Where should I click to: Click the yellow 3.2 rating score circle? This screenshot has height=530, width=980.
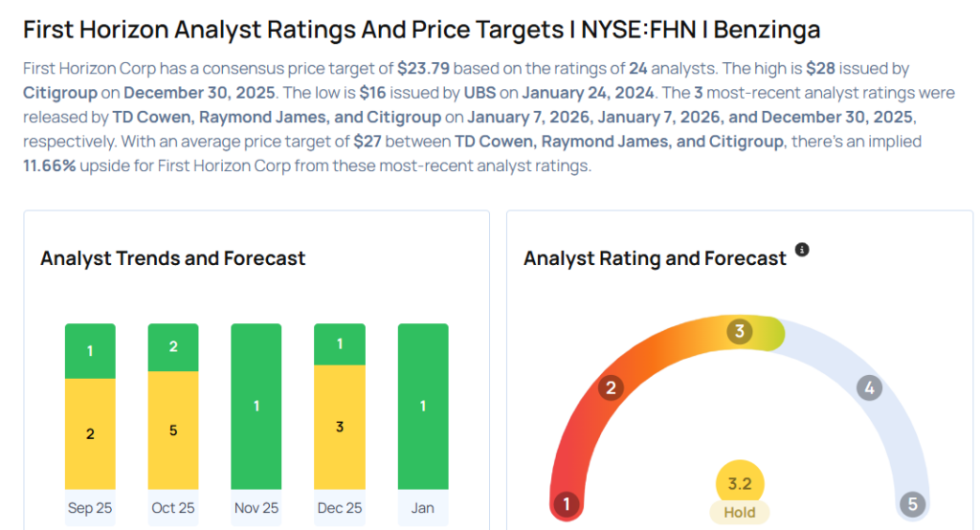pyautogui.click(x=740, y=483)
